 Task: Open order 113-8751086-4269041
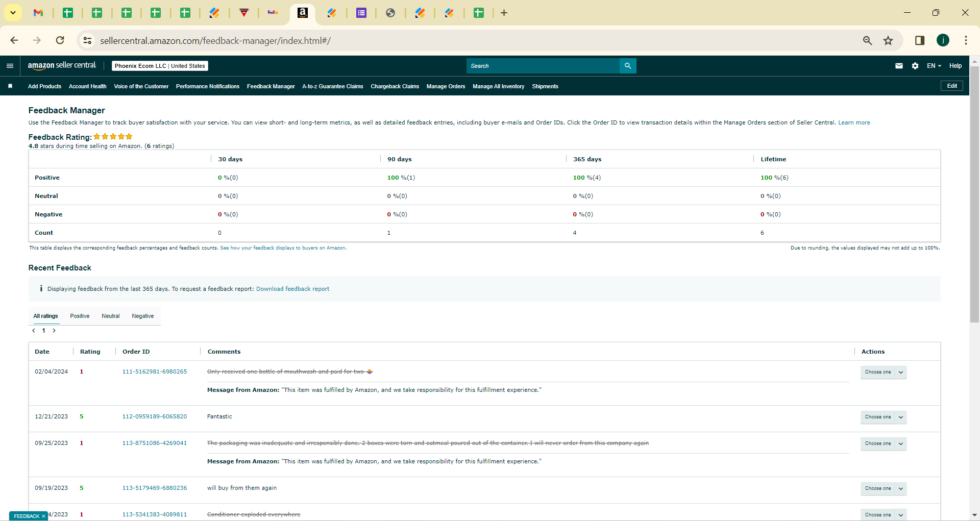coord(155,443)
